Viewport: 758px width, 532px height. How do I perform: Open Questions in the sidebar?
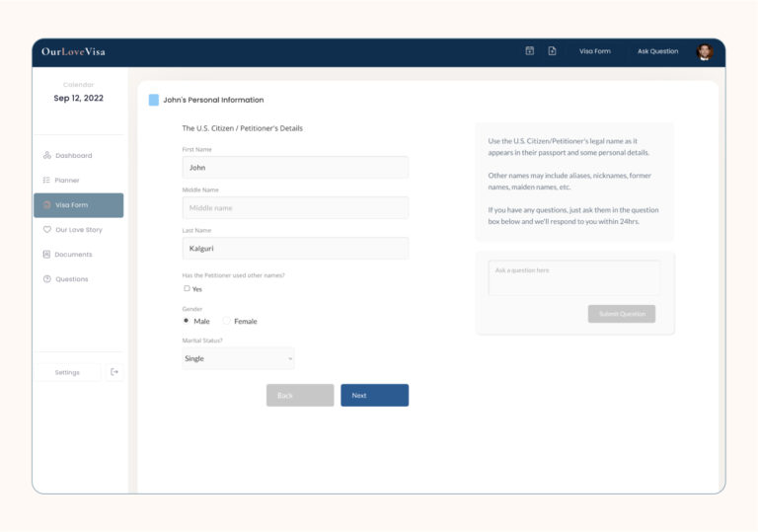tap(71, 279)
